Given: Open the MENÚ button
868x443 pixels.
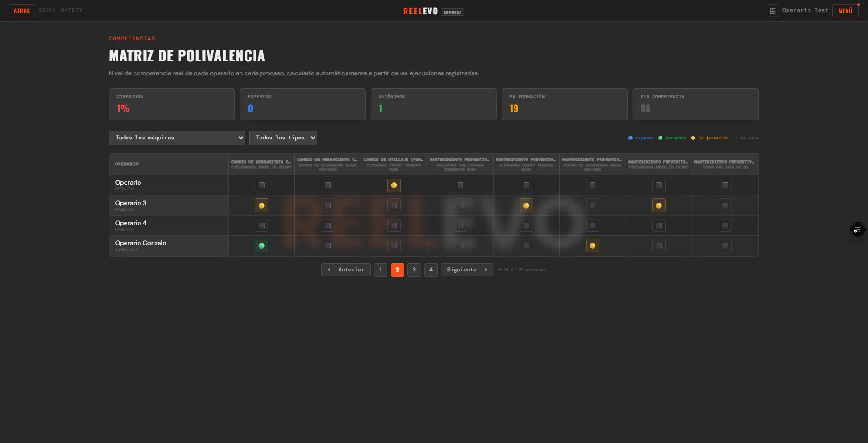Looking at the screenshot, I should [845, 11].
